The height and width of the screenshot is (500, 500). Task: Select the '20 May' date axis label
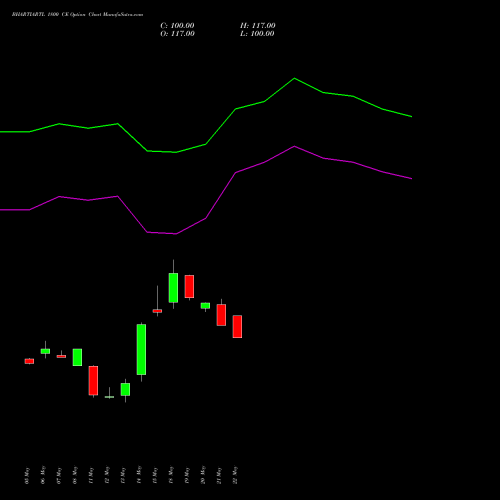point(203,475)
